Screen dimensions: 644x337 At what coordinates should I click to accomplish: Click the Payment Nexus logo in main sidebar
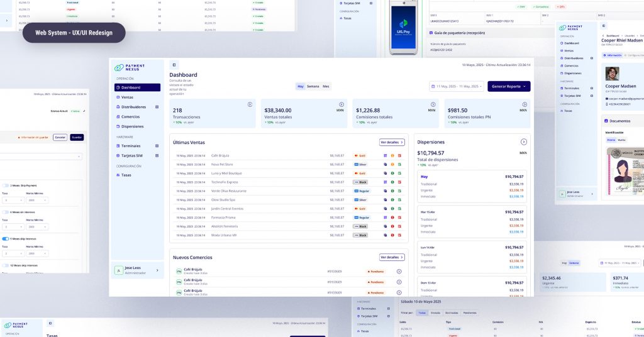tap(130, 68)
